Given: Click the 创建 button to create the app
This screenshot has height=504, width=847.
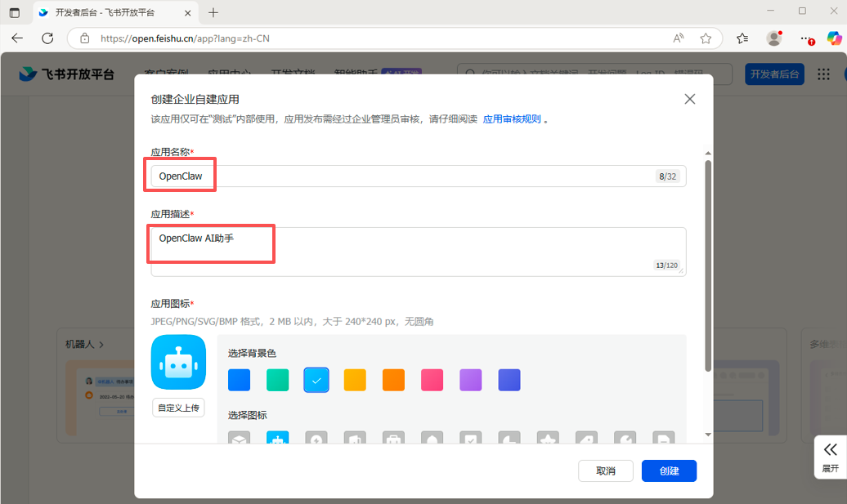Looking at the screenshot, I should tap(669, 471).
